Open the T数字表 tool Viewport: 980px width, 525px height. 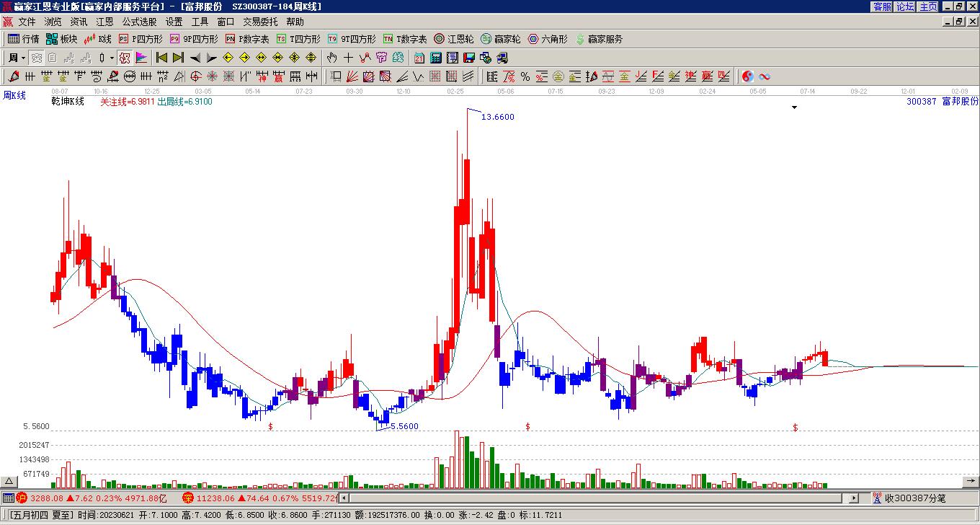click(405, 39)
